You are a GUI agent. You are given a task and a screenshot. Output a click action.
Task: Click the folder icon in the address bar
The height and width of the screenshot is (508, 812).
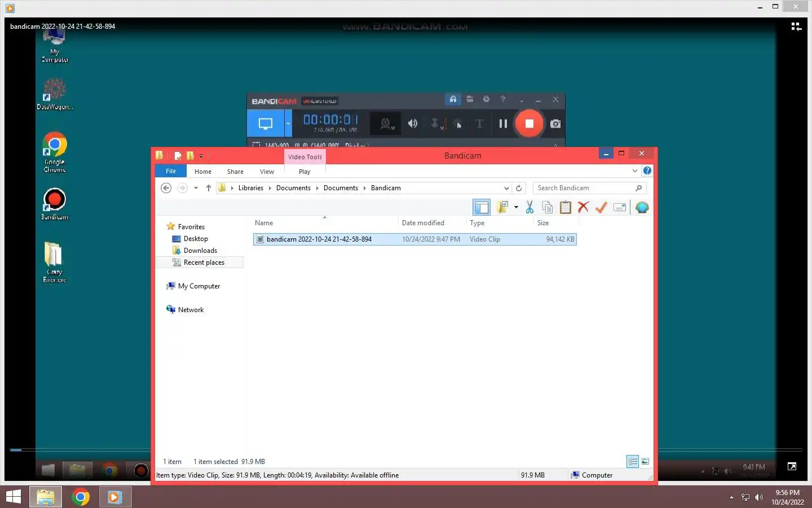click(x=222, y=188)
